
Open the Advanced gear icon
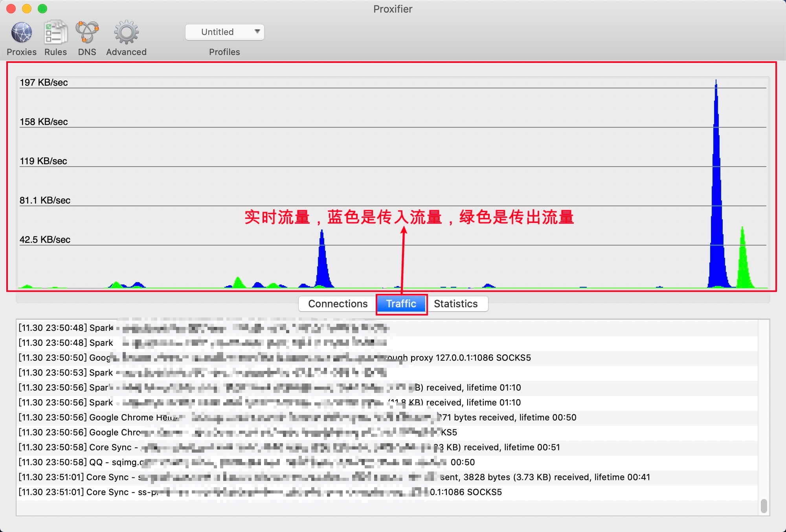click(x=126, y=33)
